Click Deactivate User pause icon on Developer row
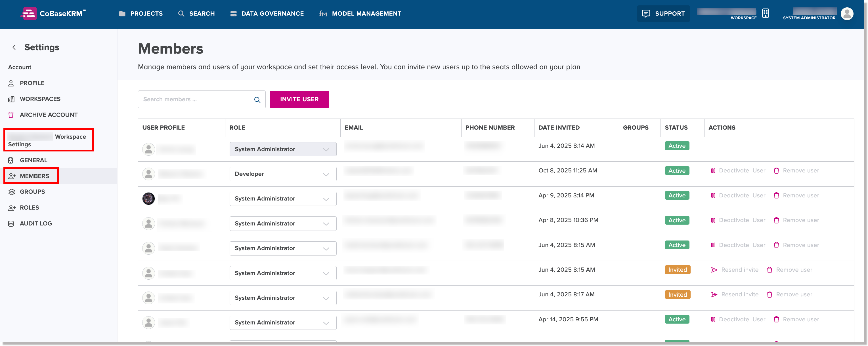This screenshot has height=346, width=868. pos(714,171)
